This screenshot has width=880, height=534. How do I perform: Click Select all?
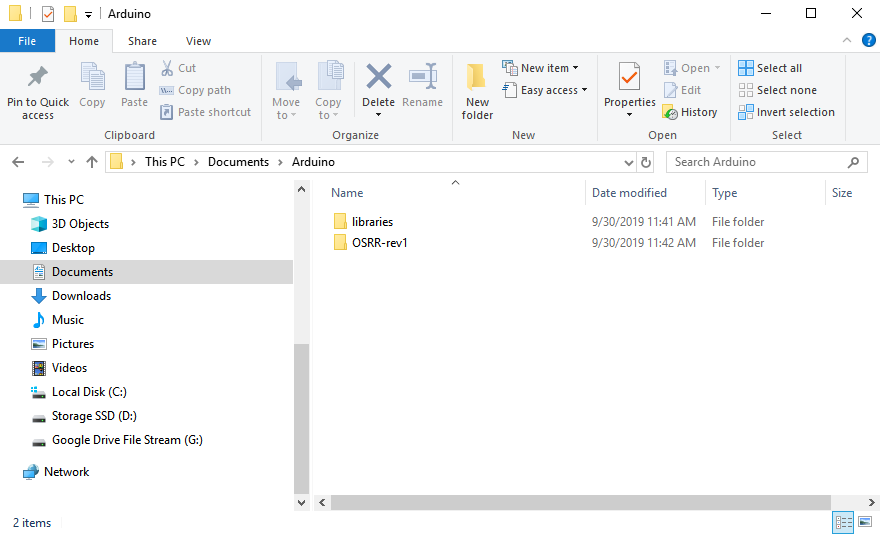[x=770, y=68]
